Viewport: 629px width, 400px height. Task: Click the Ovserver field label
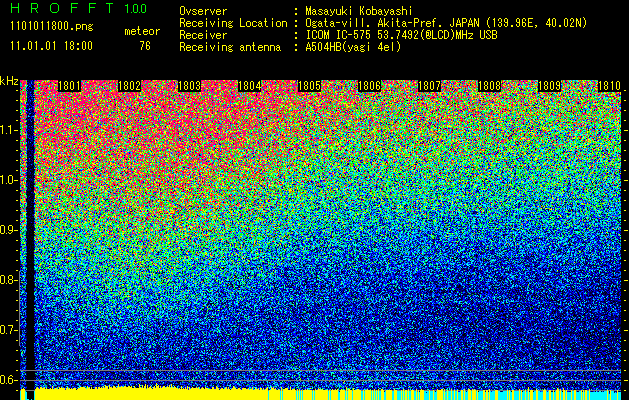coord(203,11)
